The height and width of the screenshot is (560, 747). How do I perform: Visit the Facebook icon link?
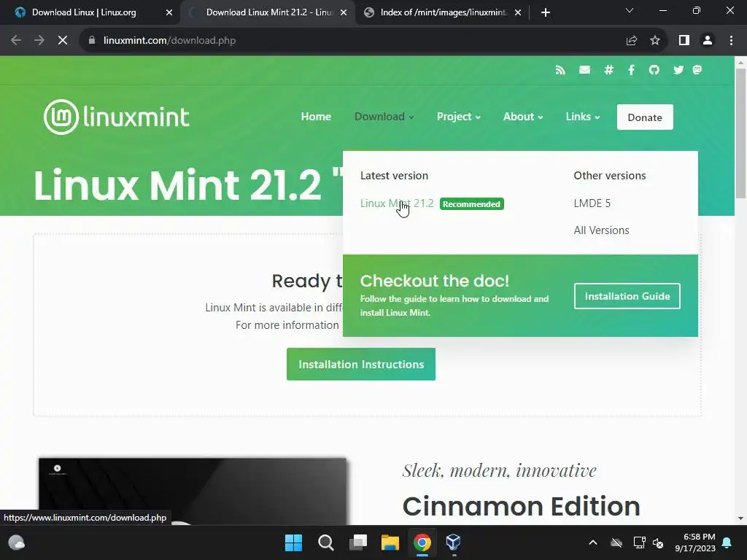[631, 70]
